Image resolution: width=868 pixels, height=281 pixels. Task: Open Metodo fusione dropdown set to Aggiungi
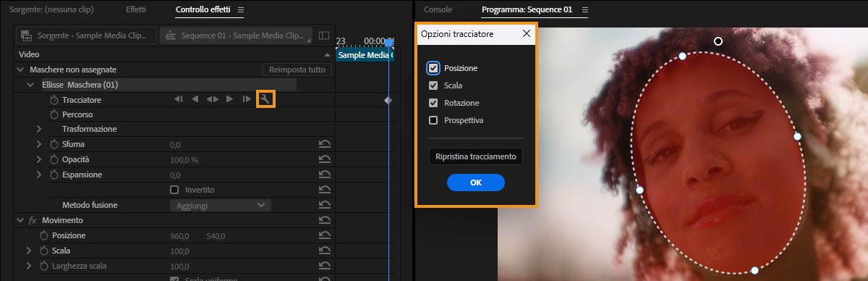coord(221,205)
